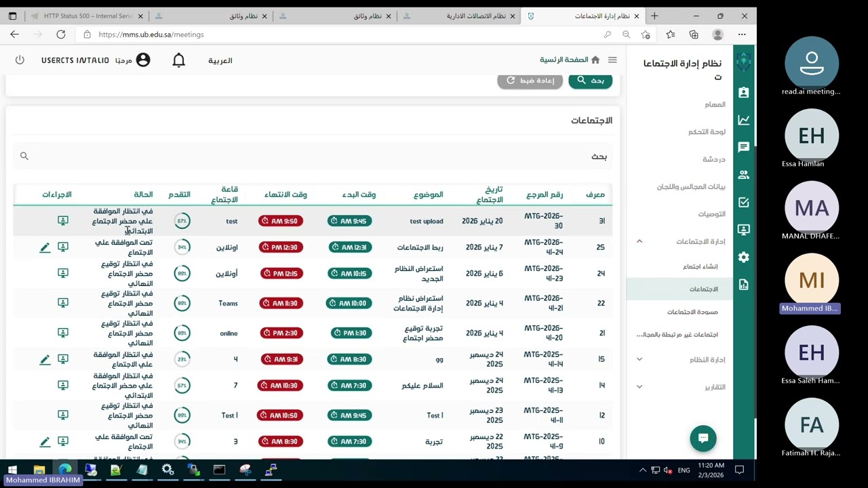Open the reports document icon in green rail
The height and width of the screenshot is (488, 868).
point(744,285)
